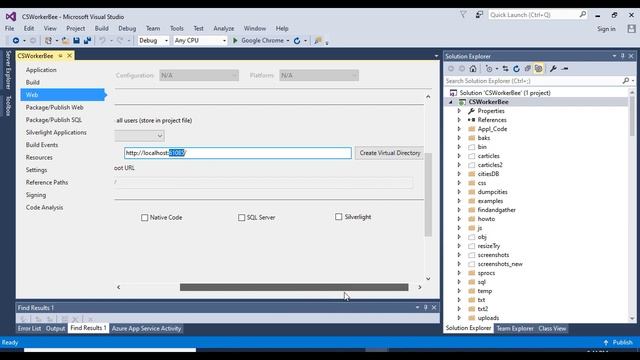Image resolution: width=640 pixels, height=360 pixels.
Task: Open the Reference Paths properties page
Action: tap(47, 182)
